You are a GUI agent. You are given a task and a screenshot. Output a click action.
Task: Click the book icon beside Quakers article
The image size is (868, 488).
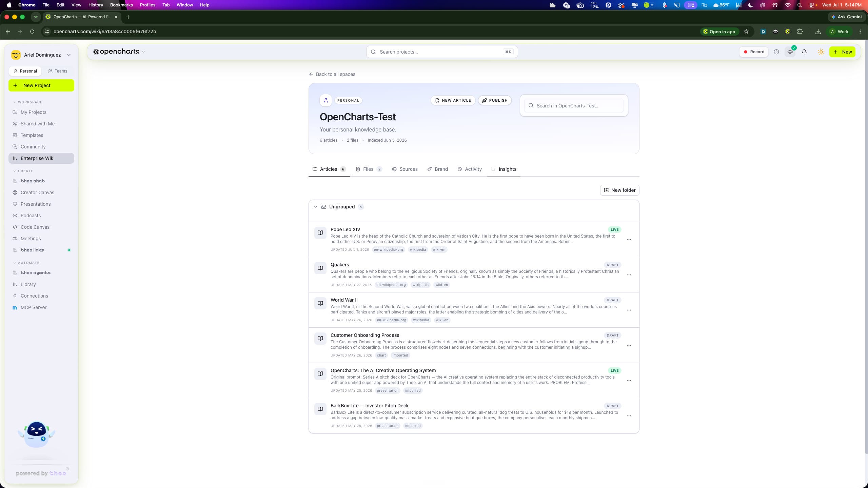(320, 268)
